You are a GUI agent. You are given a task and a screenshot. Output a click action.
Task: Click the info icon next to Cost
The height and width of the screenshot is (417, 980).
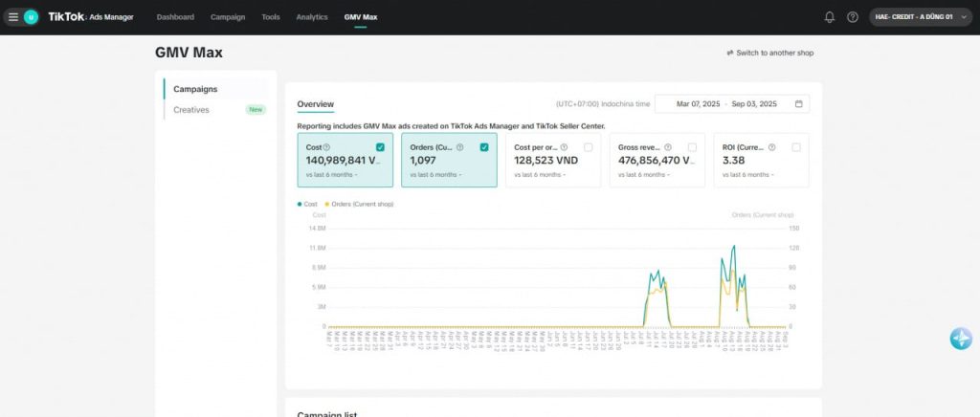click(326, 147)
